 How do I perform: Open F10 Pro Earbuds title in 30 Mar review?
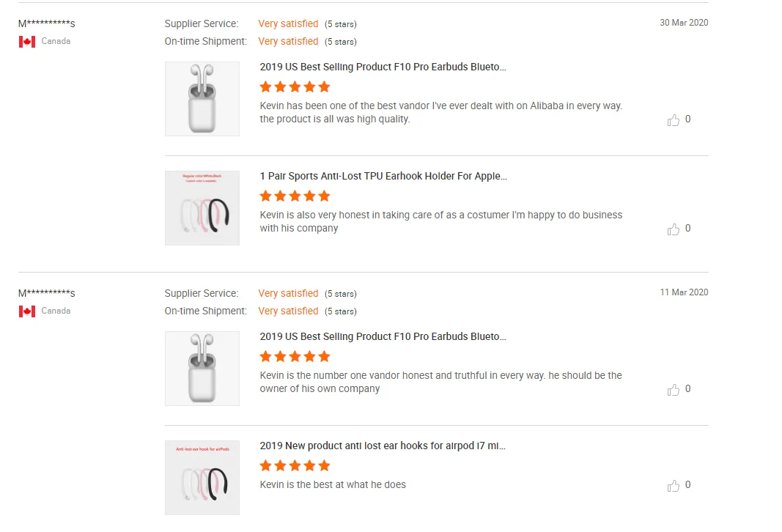pyautogui.click(x=383, y=67)
